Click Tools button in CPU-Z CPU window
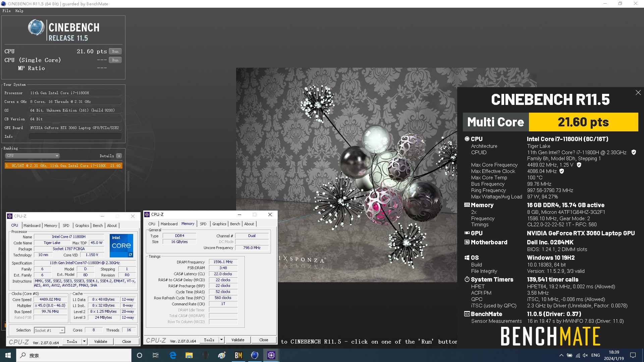This screenshot has width=644, height=362. (x=72, y=342)
